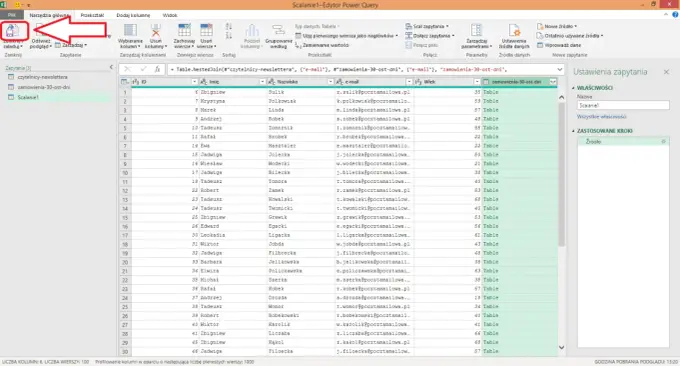Click vertical scrollbar thumb of grid
This screenshot has width=680, height=366.
click(x=561, y=175)
